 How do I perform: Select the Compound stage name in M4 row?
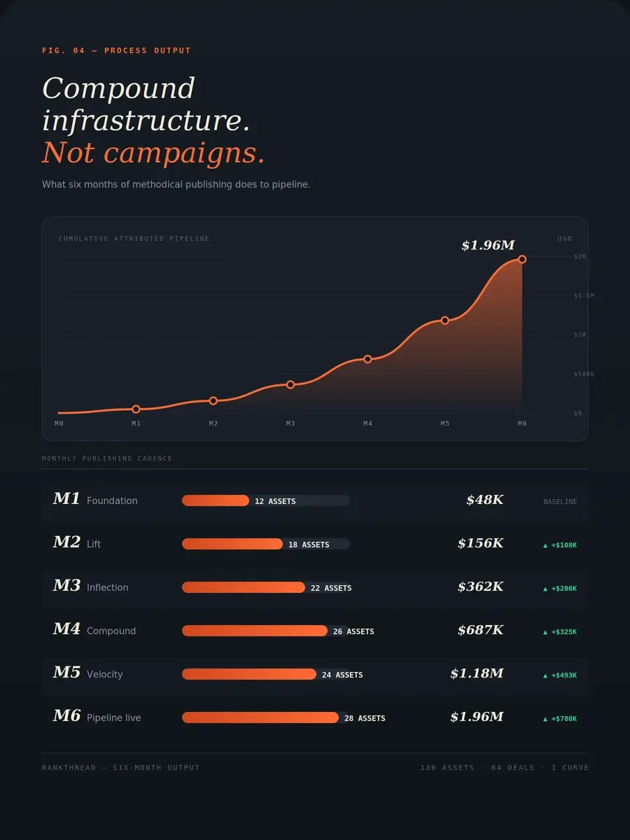pos(111,631)
